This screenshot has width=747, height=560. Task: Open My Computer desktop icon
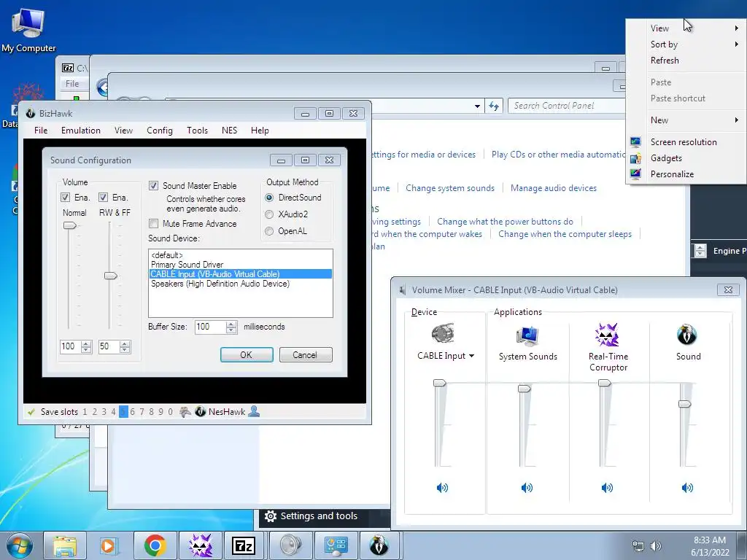pos(28,29)
